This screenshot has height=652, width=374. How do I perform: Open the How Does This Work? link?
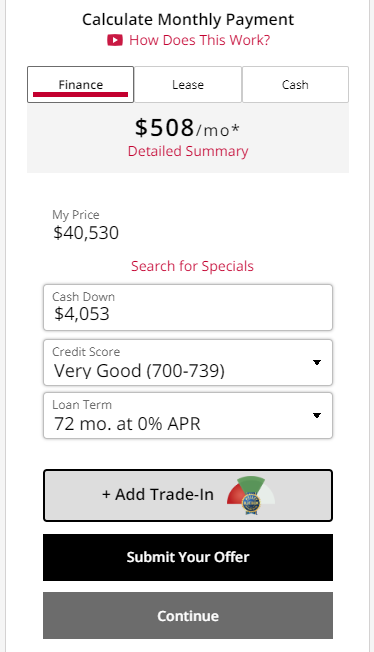[200, 40]
